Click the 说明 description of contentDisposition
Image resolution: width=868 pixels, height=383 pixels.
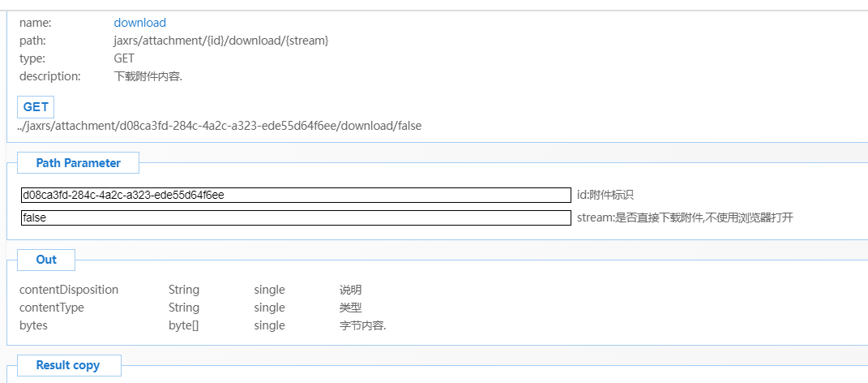pyautogui.click(x=350, y=290)
